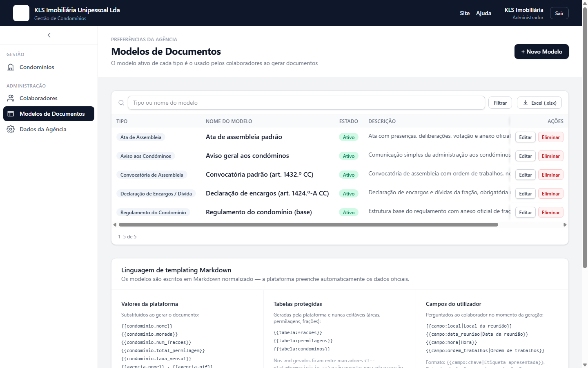Click the Ata de assembleia padrão name
This screenshot has width=588, height=368.
point(244,137)
